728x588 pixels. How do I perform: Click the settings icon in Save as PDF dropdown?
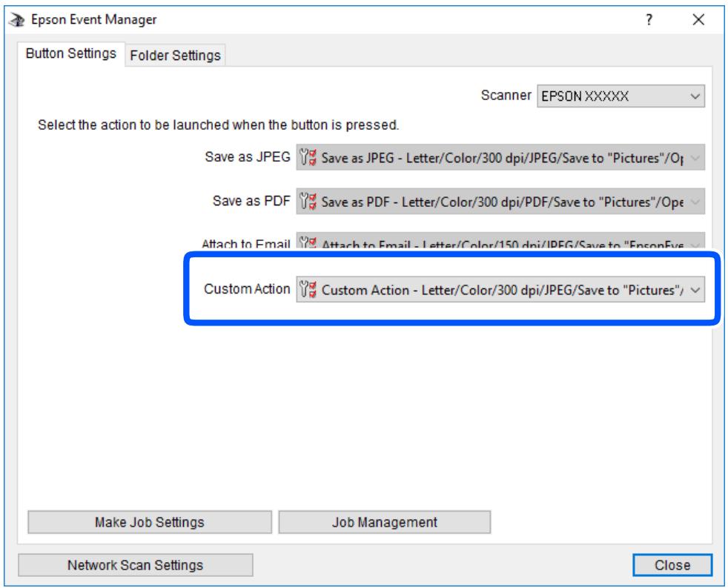[x=308, y=202]
